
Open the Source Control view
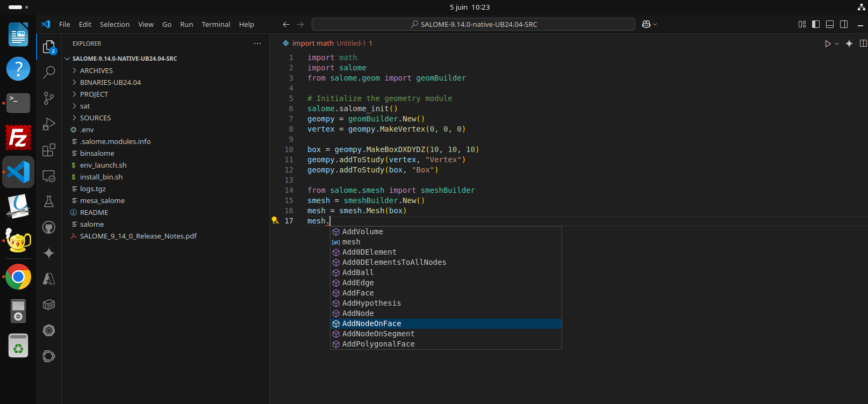[49, 98]
